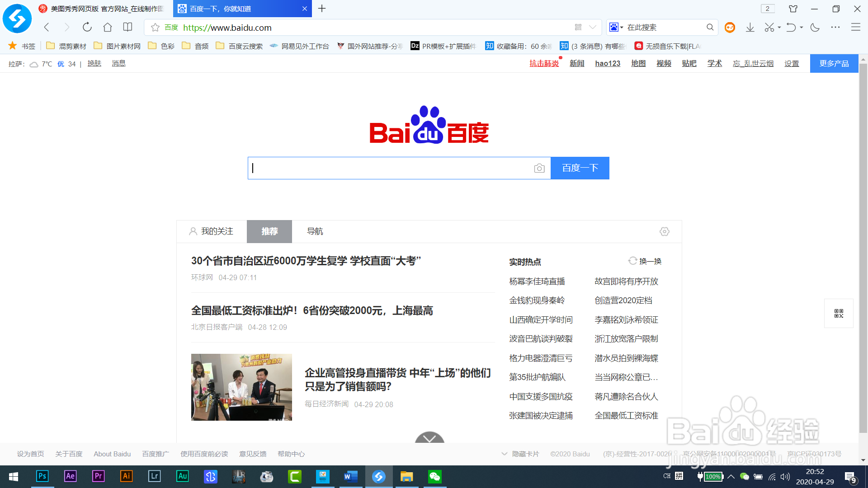Image resolution: width=868 pixels, height=488 pixels.
Task: Switch to the 导航 tab
Action: click(x=315, y=231)
